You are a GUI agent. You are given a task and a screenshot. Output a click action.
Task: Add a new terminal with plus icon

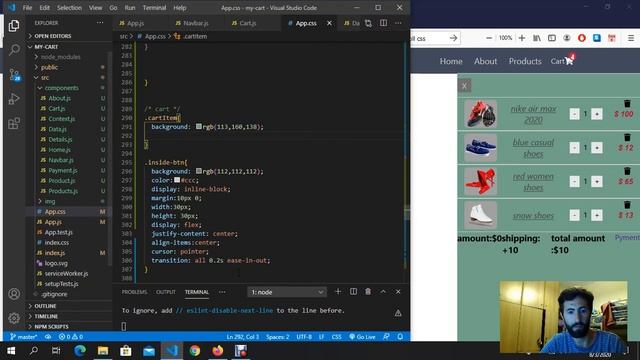[x=338, y=291]
